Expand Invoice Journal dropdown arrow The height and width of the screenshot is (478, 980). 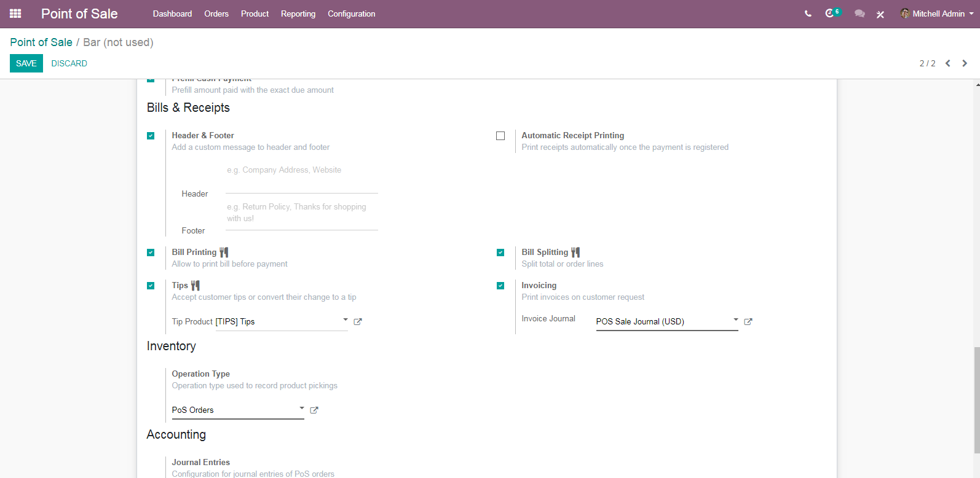pos(736,319)
